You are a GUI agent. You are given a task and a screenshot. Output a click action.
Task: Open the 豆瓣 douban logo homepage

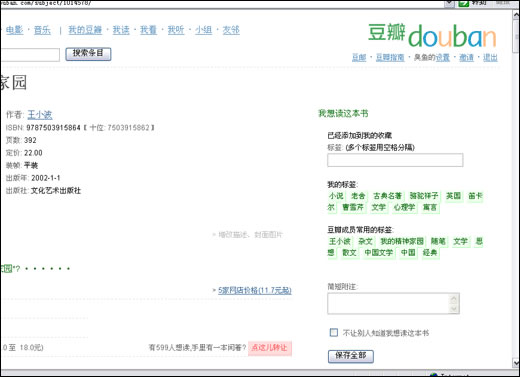pos(432,36)
